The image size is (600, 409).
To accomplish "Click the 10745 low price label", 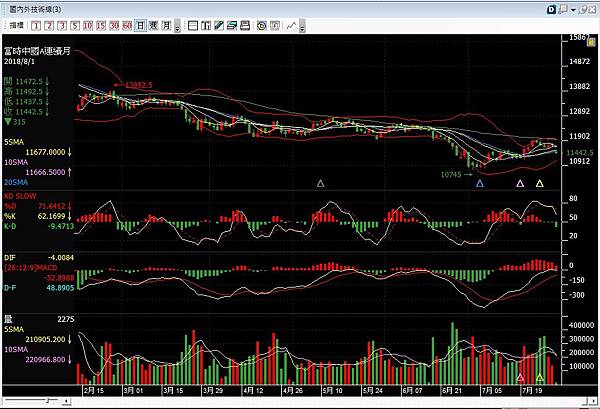I will point(451,174).
